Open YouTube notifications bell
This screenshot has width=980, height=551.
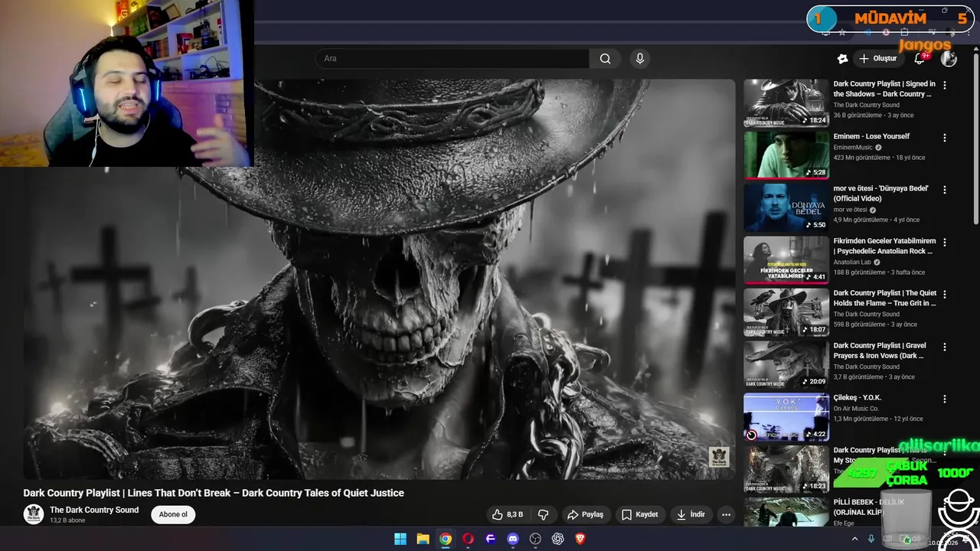pyautogui.click(x=920, y=59)
